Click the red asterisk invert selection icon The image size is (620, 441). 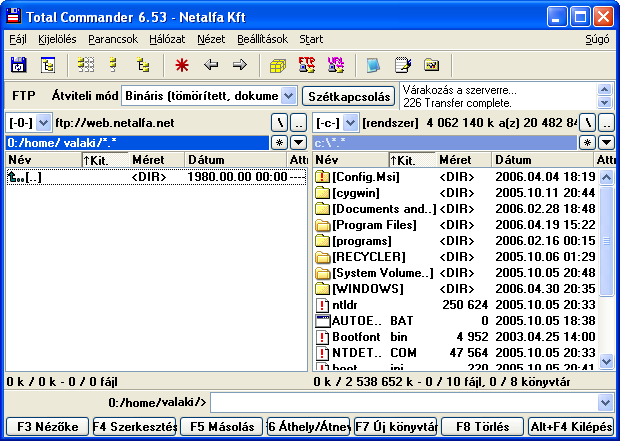[182, 65]
